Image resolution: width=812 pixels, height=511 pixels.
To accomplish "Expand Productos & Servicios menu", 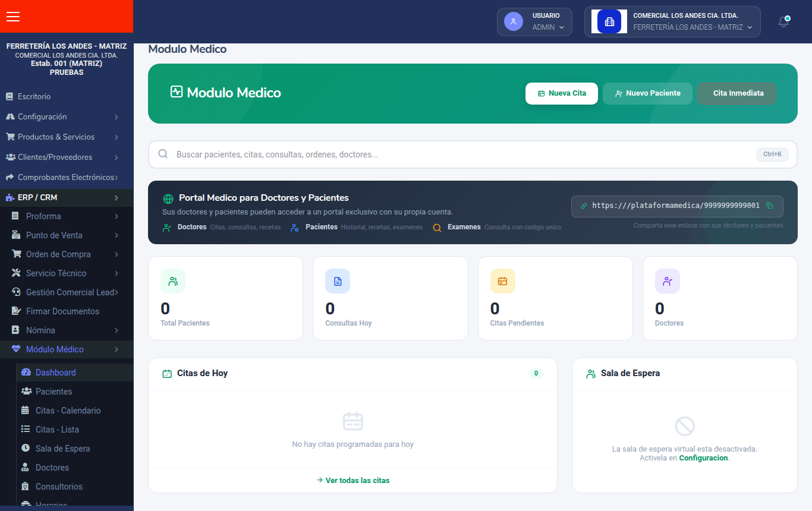I will [x=67, y=137].
